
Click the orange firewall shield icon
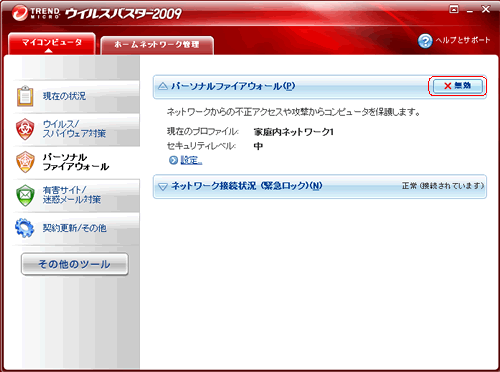pos(25,162)
